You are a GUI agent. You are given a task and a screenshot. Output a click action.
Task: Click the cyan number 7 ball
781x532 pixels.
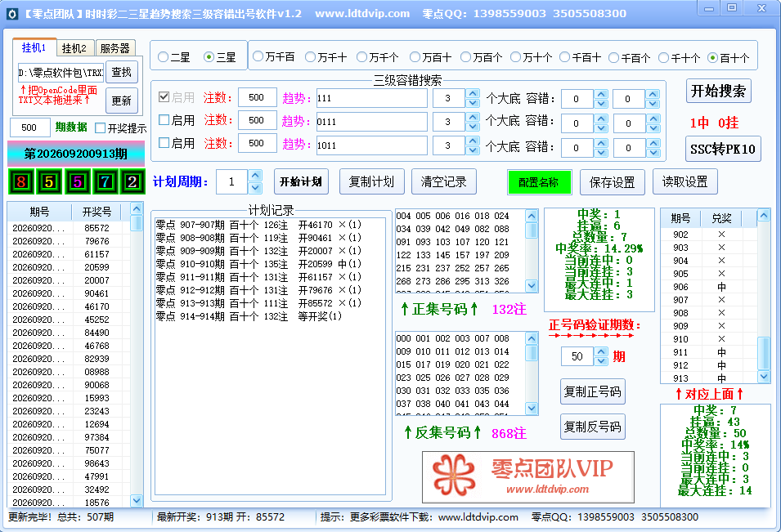pyautogui.click(x=105, y=181)
